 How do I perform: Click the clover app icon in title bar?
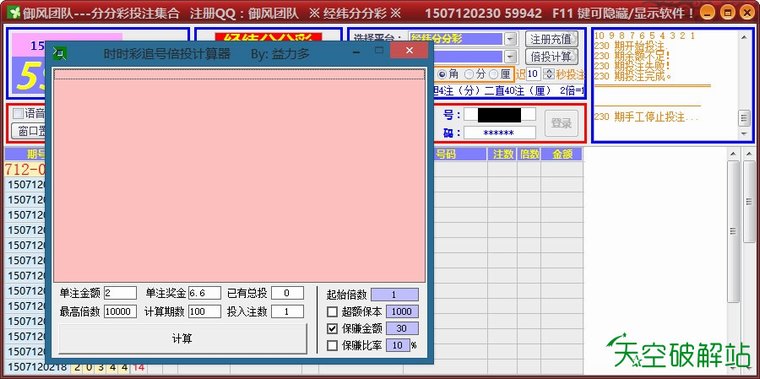13,13
